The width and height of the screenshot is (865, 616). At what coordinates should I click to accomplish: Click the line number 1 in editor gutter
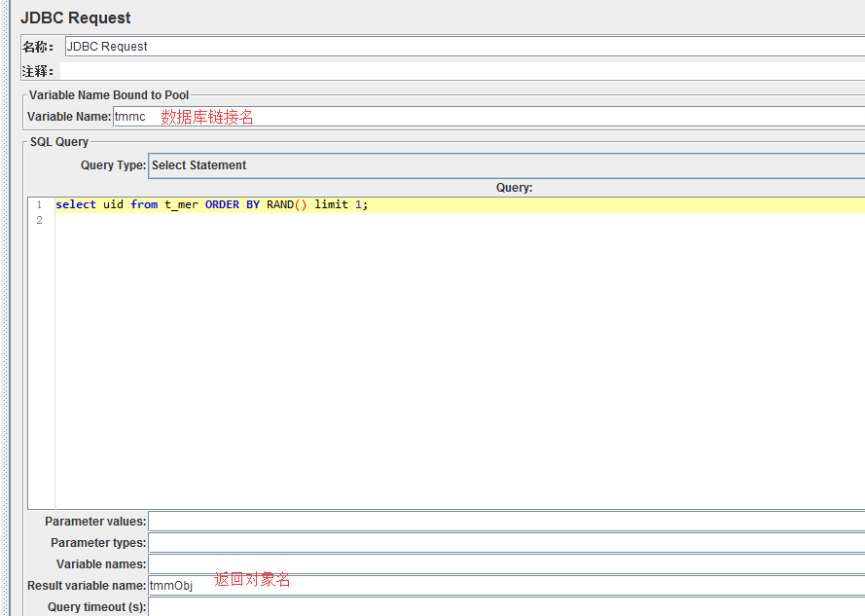pos(39,204)
